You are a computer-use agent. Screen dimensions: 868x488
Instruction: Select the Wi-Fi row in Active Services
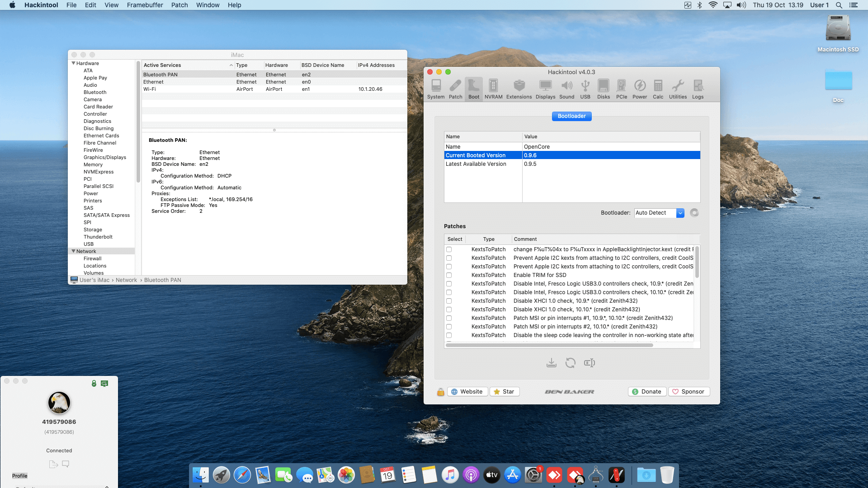click(274, 89)
